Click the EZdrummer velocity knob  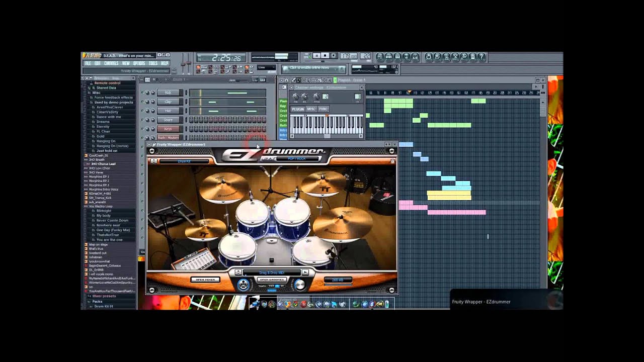(300, 285)
